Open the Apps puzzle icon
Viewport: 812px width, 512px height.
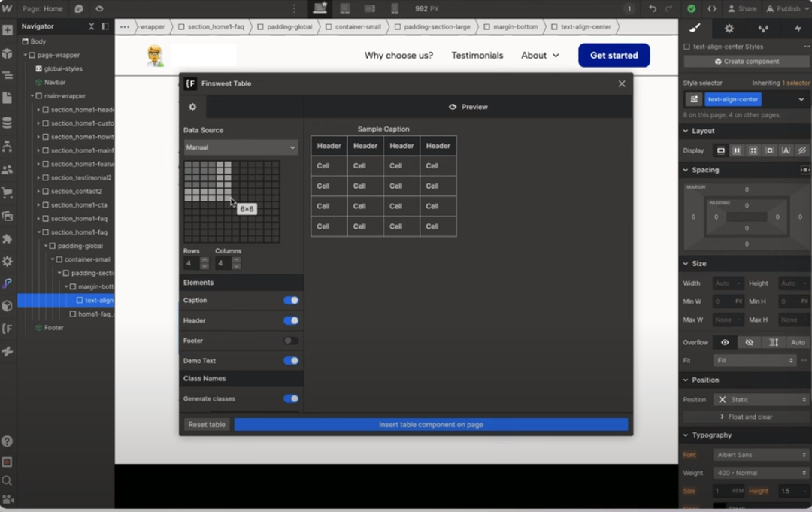(8, 238)
